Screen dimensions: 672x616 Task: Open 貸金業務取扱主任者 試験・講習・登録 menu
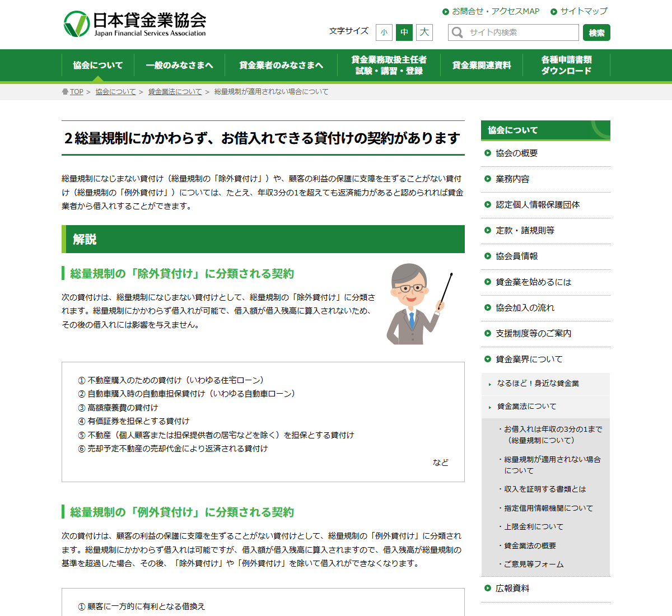[389, 65]
